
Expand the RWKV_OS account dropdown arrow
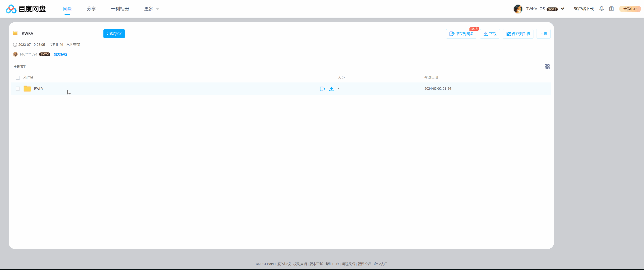(x=562, y=9)
